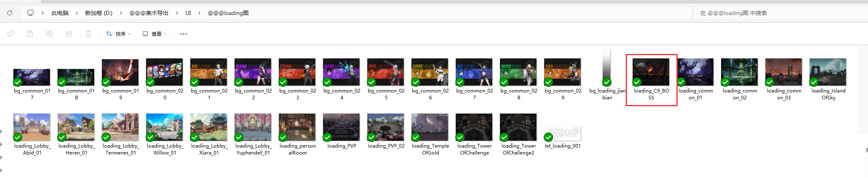Select loading_Lobby_Heren_01 thumbnail
The height and width of the screenshot is (178, 868).
click(x=76, y=127)
